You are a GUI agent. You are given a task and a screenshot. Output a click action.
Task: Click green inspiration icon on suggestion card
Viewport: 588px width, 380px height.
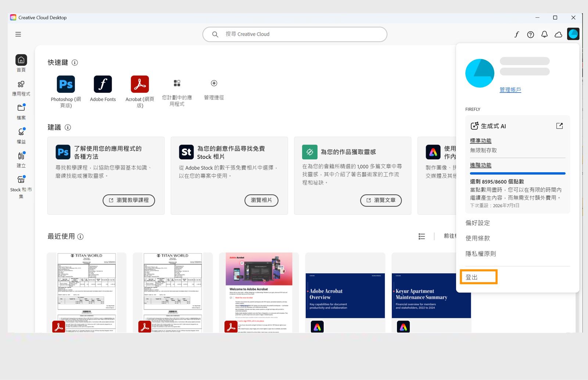(x=310, y=152)
